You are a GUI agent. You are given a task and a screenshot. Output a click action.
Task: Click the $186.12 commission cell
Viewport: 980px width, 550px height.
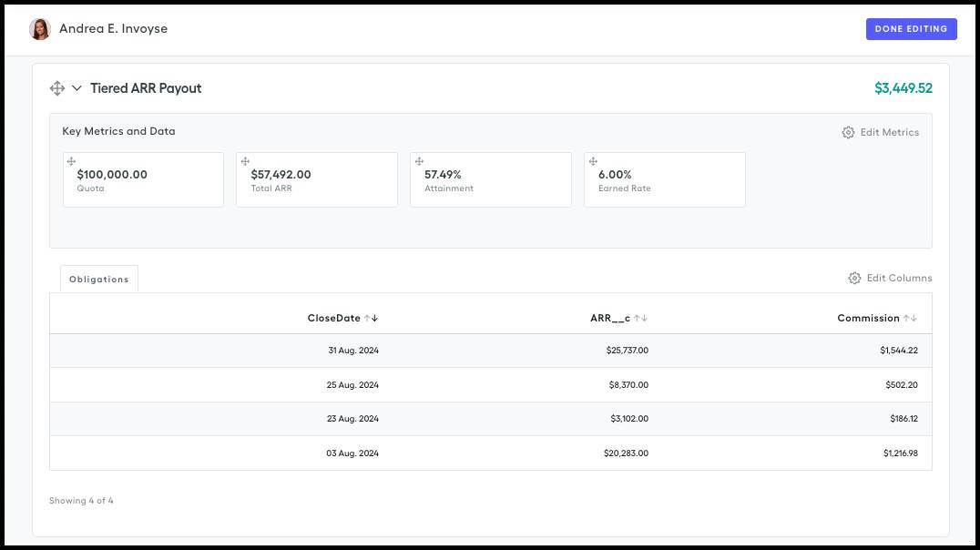[903, 419]
